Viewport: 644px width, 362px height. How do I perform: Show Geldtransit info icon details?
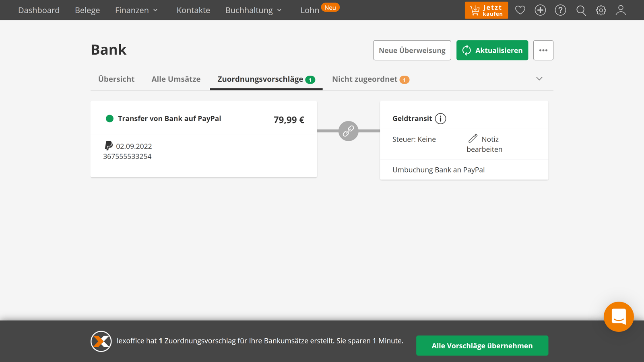click(440, 119)
